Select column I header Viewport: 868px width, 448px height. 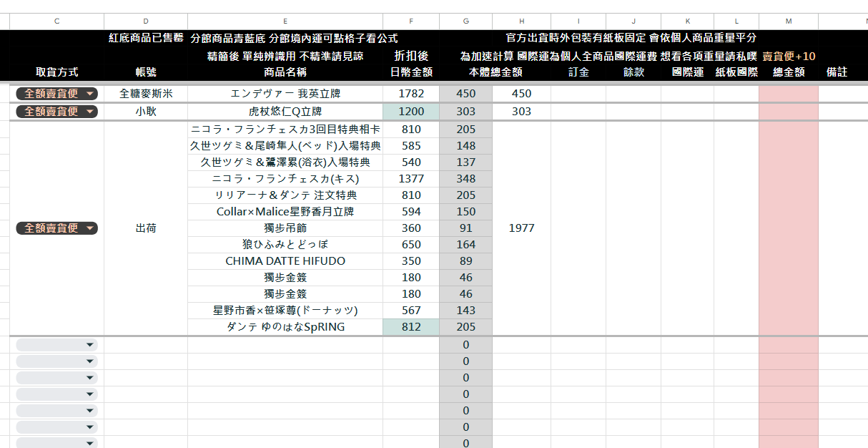578,21
